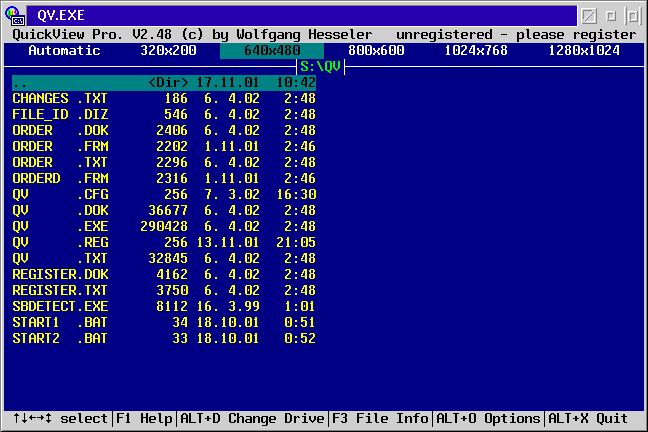Pick the QV.REG file entry
The image size is (648, 432).
[x=164, y=242]
